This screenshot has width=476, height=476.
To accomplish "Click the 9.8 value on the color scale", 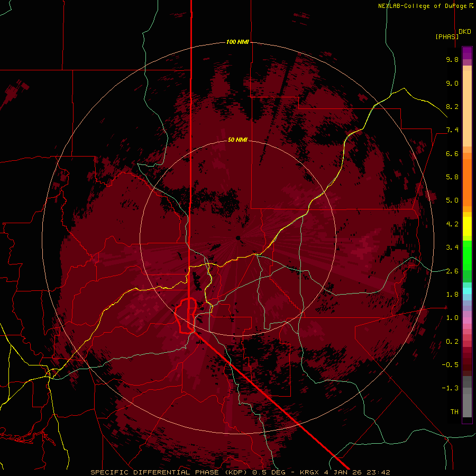I will [452, 59].
